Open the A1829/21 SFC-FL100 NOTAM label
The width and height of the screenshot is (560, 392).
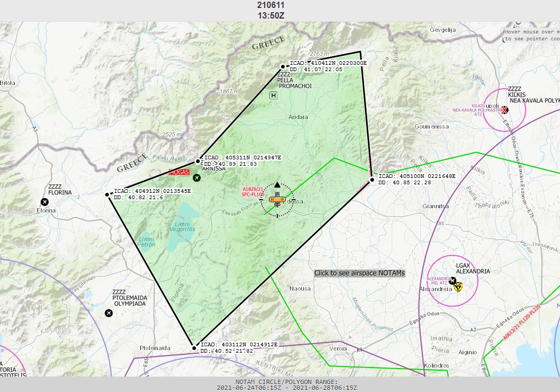pos(253,192)
